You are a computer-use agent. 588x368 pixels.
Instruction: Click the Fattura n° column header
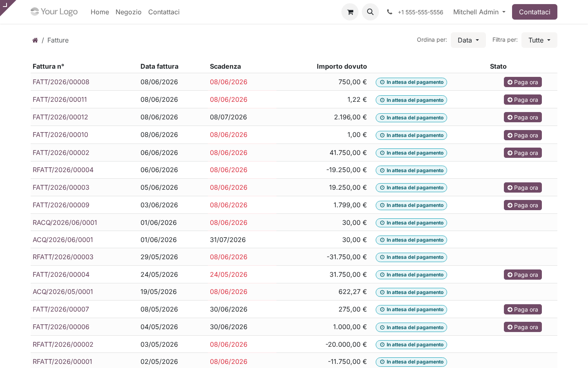pyautogui.click(x=48, y=66)
